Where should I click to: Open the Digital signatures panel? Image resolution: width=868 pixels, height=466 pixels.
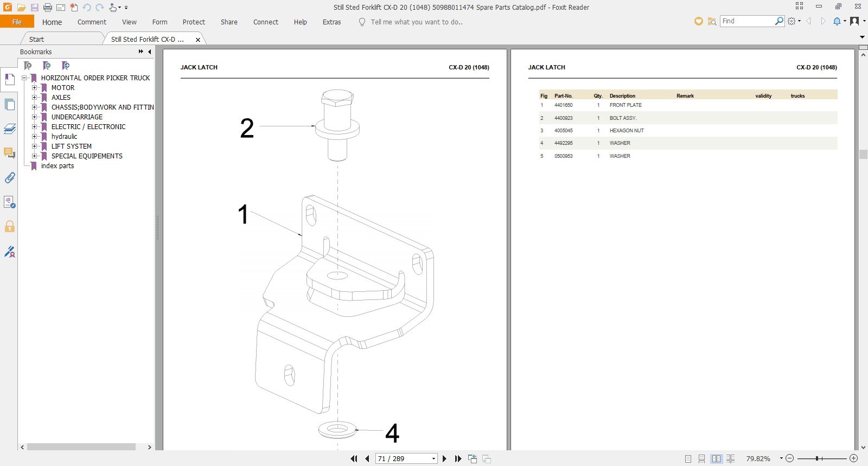[x=9, y=202]
